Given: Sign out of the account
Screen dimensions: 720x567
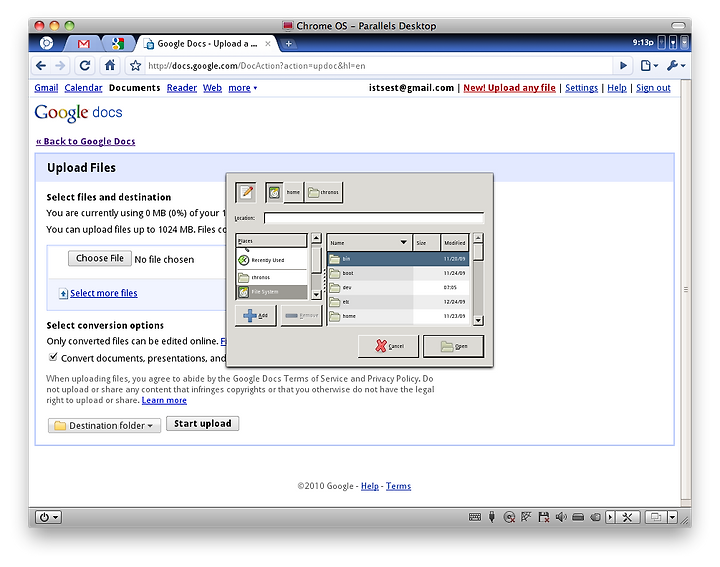Looking at the screenshot, I should [653, 88].
